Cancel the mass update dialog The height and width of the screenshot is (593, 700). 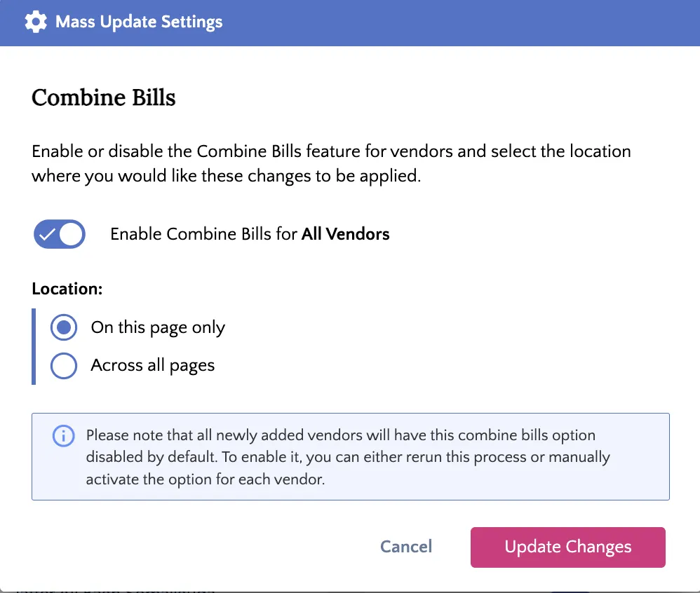[x=406, y=547]
